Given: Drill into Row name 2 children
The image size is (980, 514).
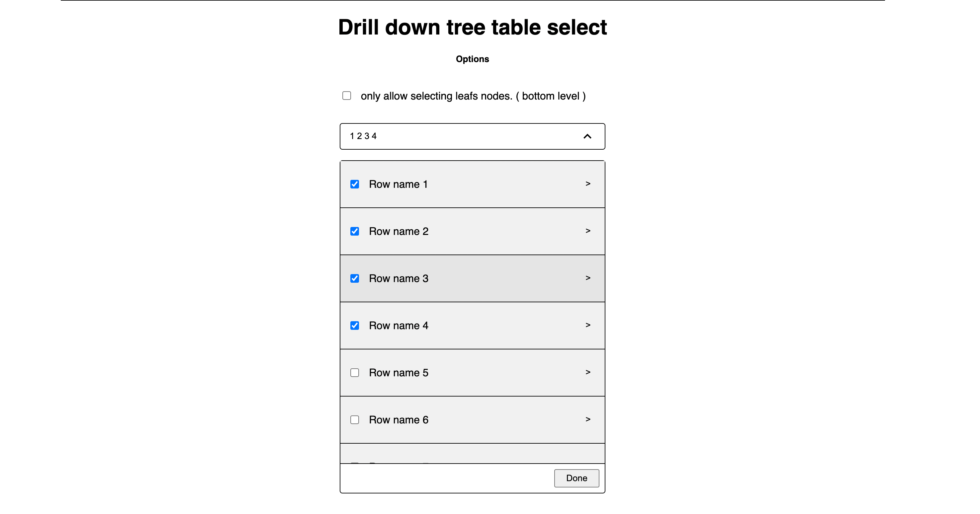Looking at the screenshot, I should pos(588,231).
